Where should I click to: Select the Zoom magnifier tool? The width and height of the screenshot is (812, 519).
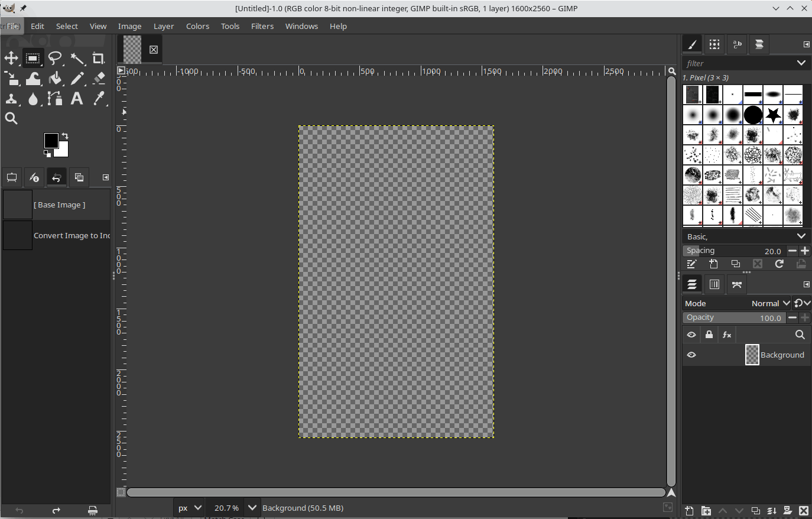coord(11,118)
